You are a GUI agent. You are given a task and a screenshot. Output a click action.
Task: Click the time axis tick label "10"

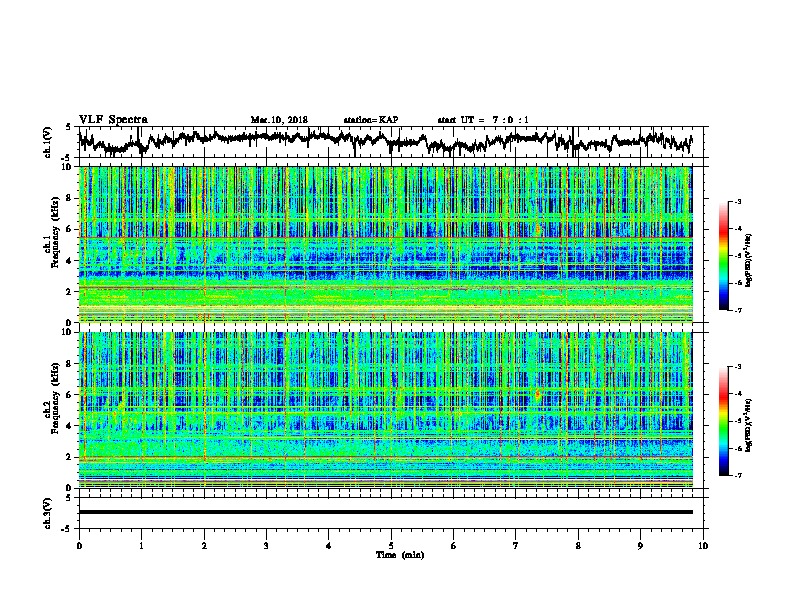click(703, 546)
